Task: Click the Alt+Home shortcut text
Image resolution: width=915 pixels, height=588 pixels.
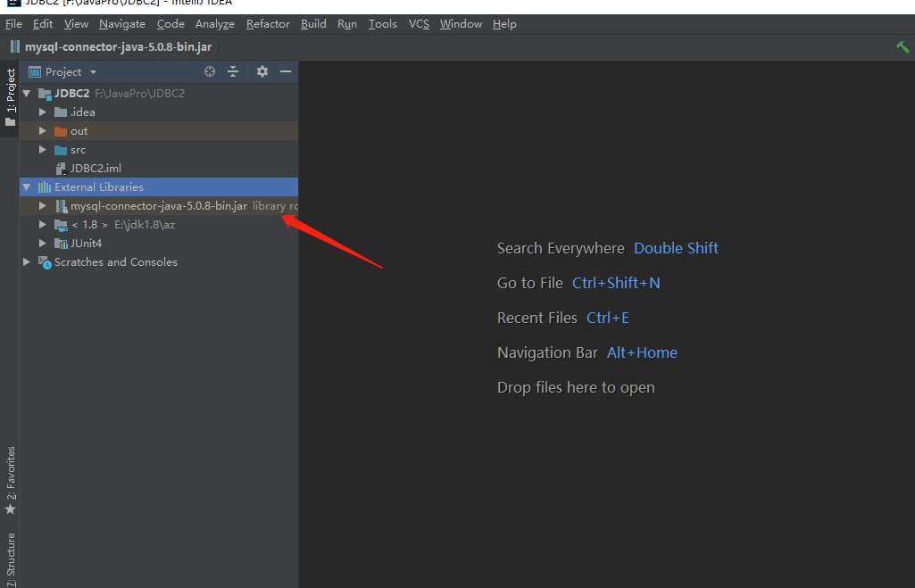Action: pyautogui.click(x=642, y=352)
